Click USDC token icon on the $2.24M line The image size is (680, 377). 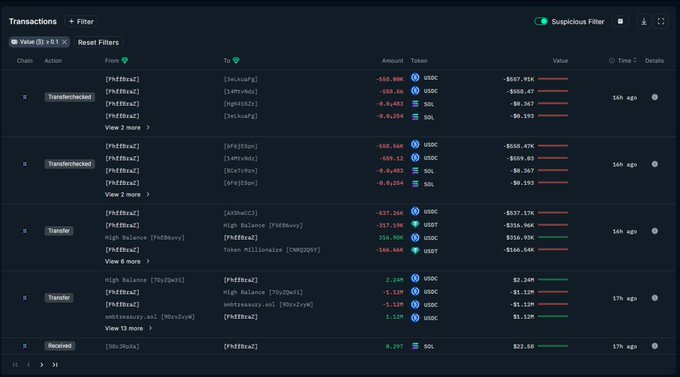coord(415,278)
